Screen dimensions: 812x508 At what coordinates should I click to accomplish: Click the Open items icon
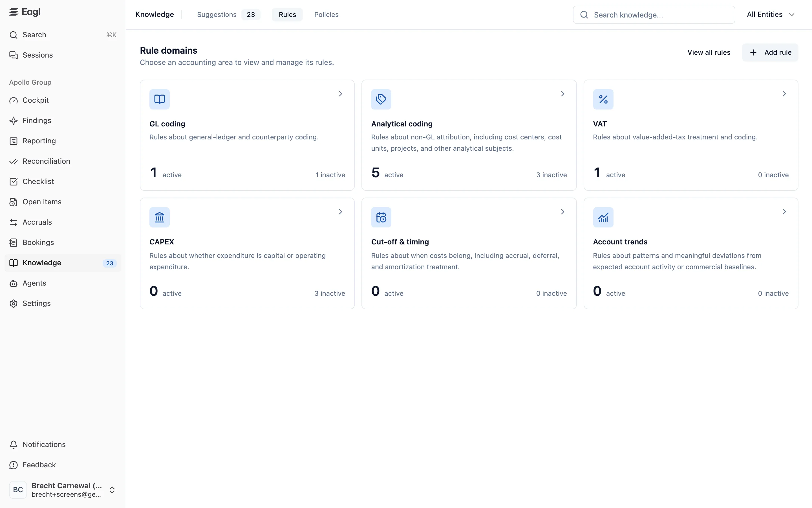[x=14, y=202]
